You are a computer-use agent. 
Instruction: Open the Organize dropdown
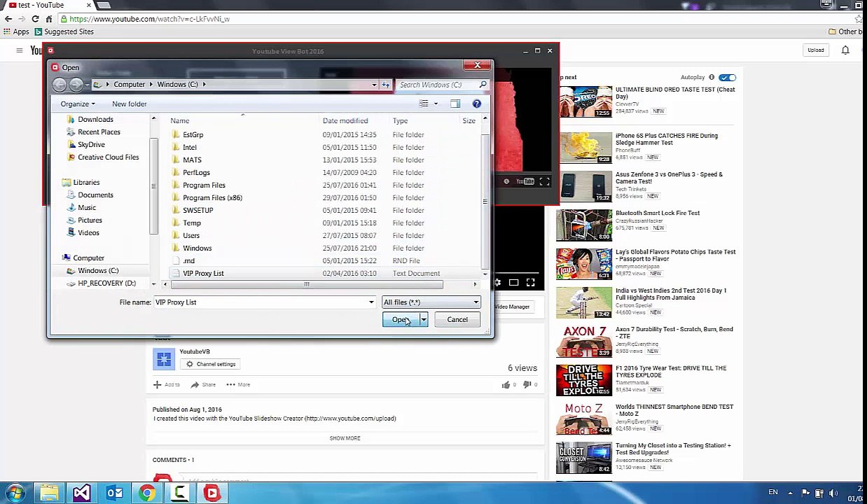tap(78, 104)
